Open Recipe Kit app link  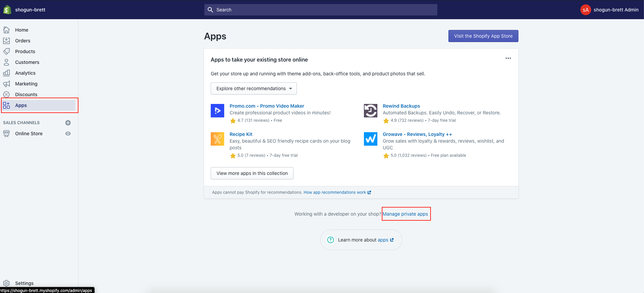[241, 134]
